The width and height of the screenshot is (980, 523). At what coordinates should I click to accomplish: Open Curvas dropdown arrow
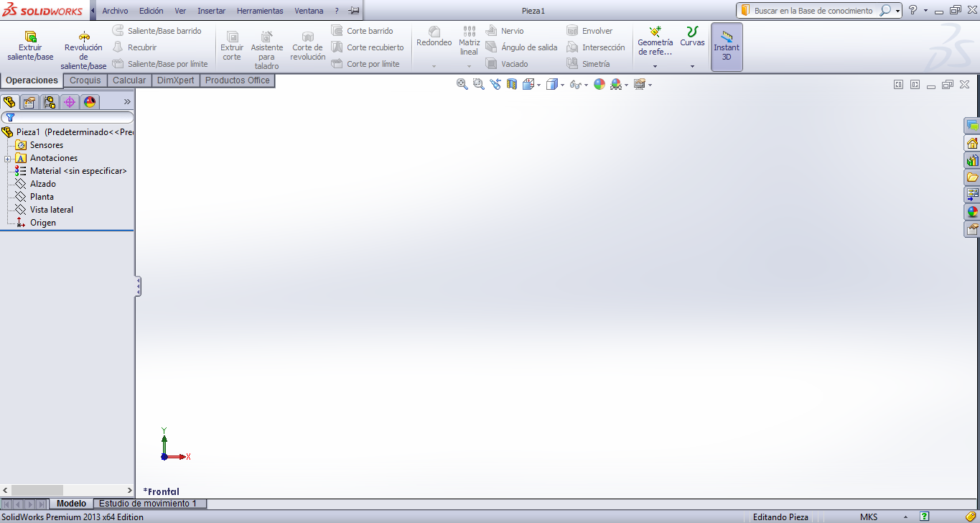[x=692, y=66]
